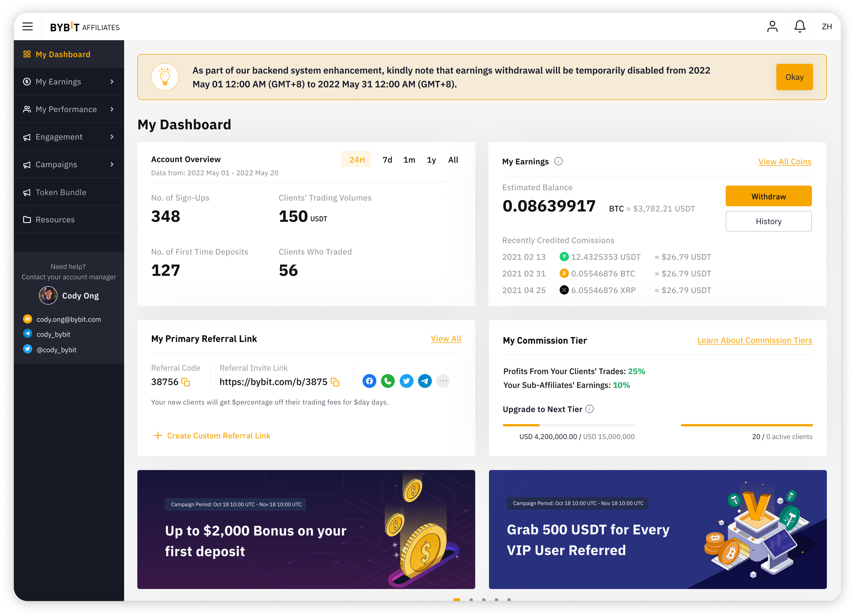Copy the referral invite link
855x616 pixels.
click(x=335, y=382)
